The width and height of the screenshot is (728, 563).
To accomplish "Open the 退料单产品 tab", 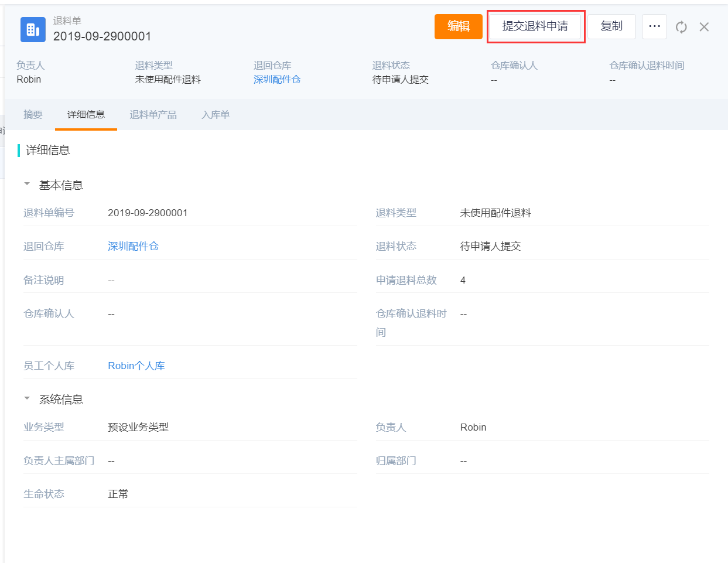I will (153, 115).
